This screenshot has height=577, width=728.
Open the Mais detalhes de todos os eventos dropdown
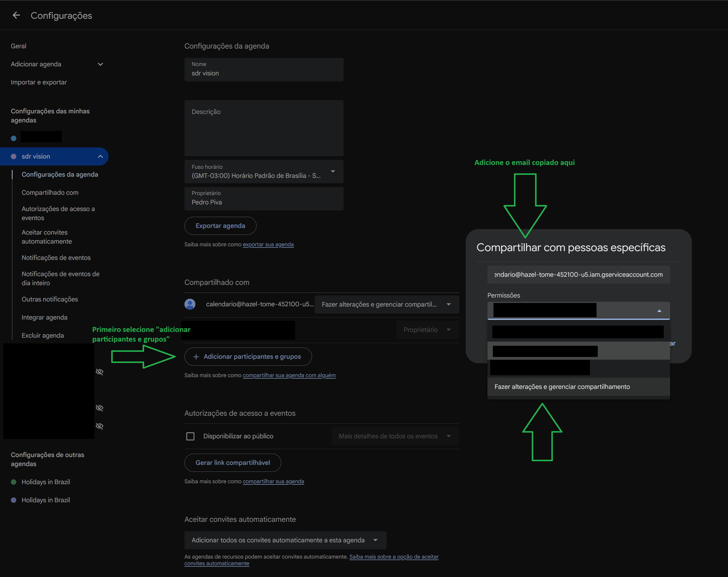(449, 436)
